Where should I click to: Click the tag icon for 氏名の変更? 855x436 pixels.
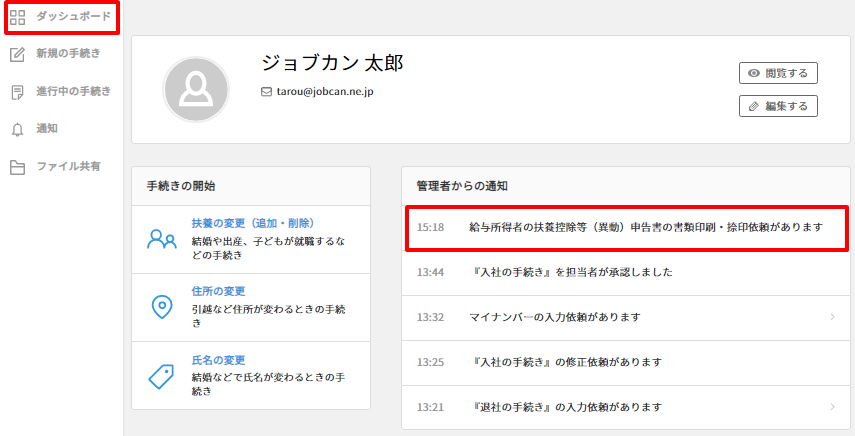point(161,375)
